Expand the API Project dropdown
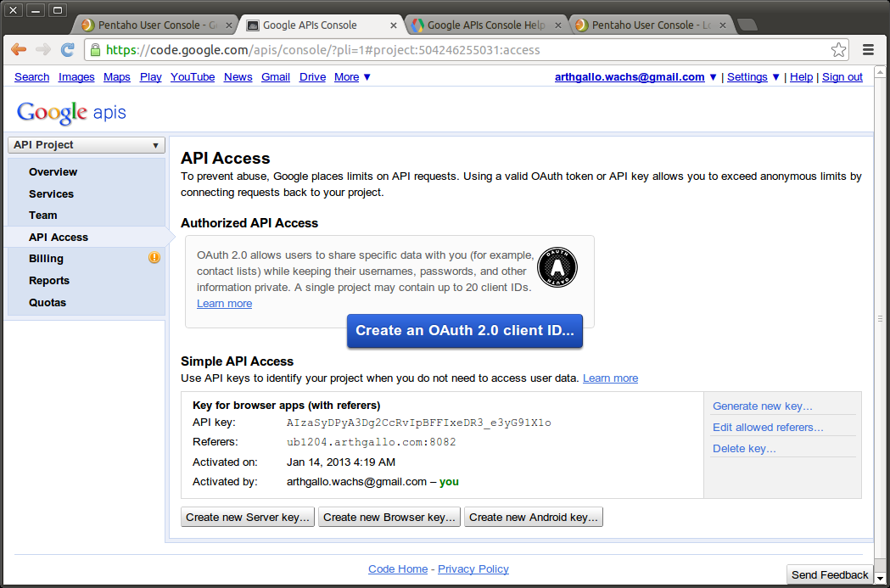Viewport: 890px width, 588px height. (87, 145)
